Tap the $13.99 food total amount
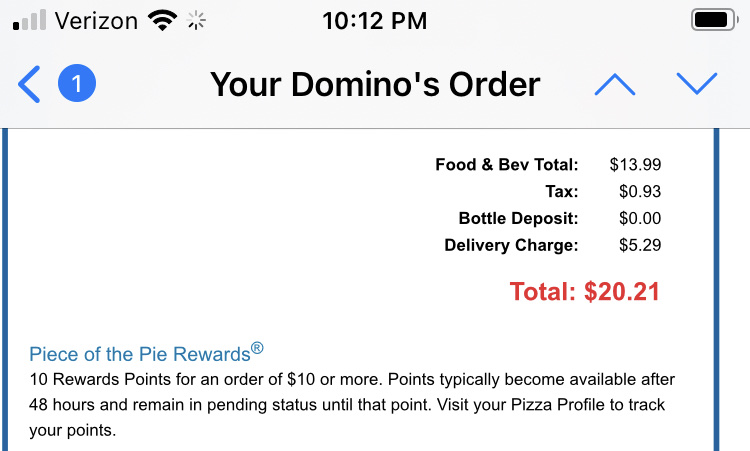Screen dimensions: 750x451 [x=635, y=165]
